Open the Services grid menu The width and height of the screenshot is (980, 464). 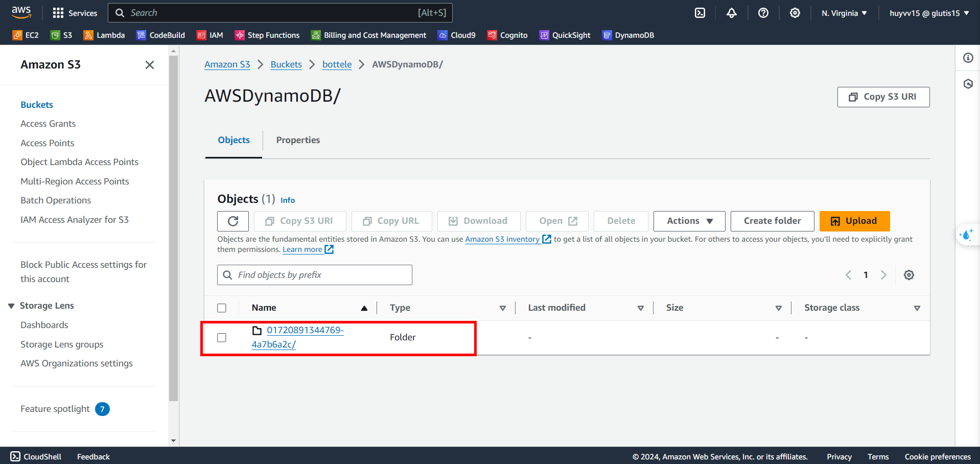coord(75,13)
